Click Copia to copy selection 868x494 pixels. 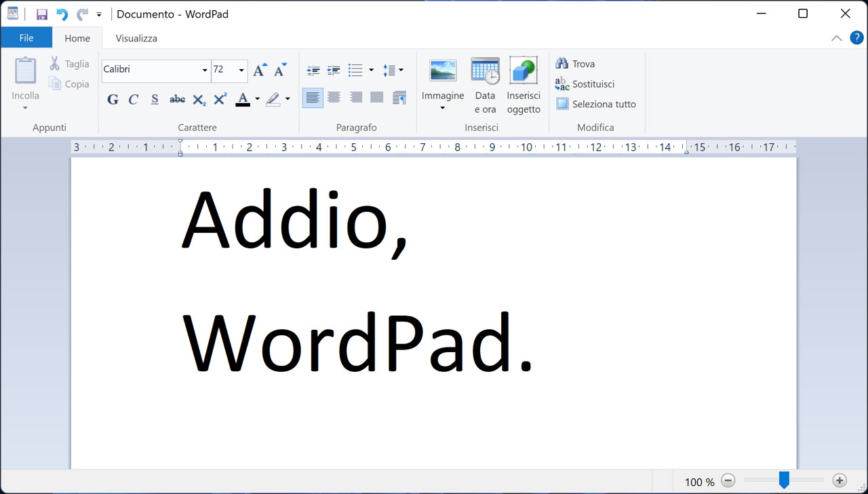tap(70, 84)
